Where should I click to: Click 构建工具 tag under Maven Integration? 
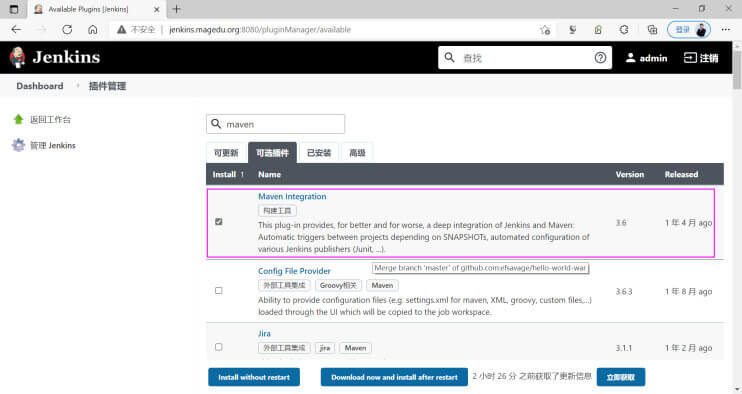[x=277, y=210]
